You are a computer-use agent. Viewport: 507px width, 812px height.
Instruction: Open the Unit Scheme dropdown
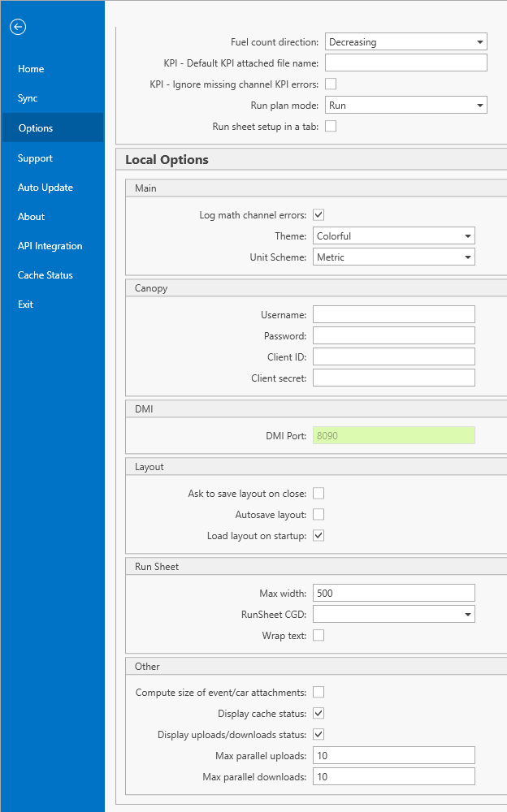click(x=394, y=257)
